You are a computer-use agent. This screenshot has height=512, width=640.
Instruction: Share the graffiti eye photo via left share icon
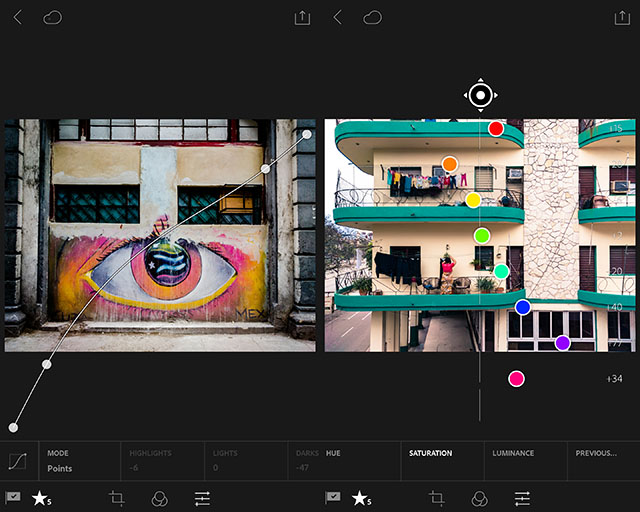302,18
